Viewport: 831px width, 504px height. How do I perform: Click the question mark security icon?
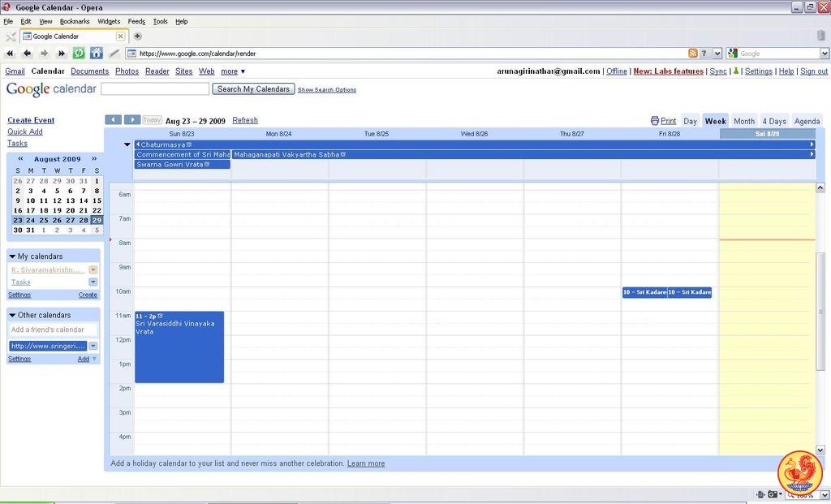(x=704, y=53)
